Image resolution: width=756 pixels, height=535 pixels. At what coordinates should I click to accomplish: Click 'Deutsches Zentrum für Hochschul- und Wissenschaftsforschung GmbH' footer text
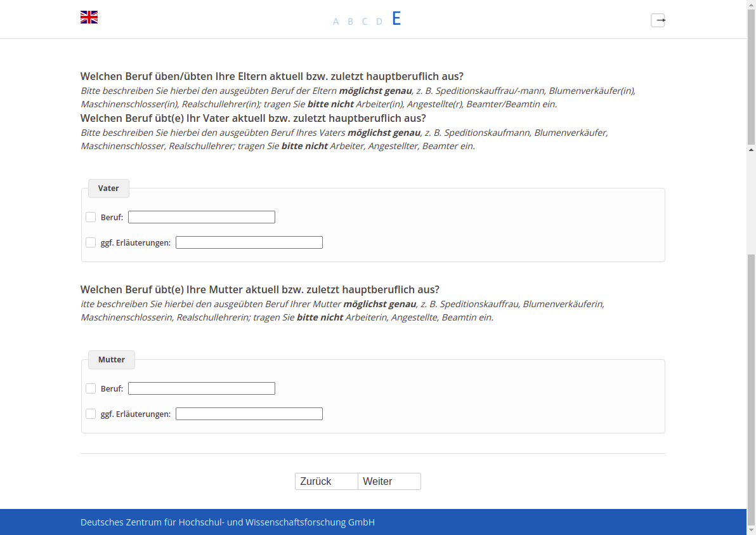click(228, 522)
